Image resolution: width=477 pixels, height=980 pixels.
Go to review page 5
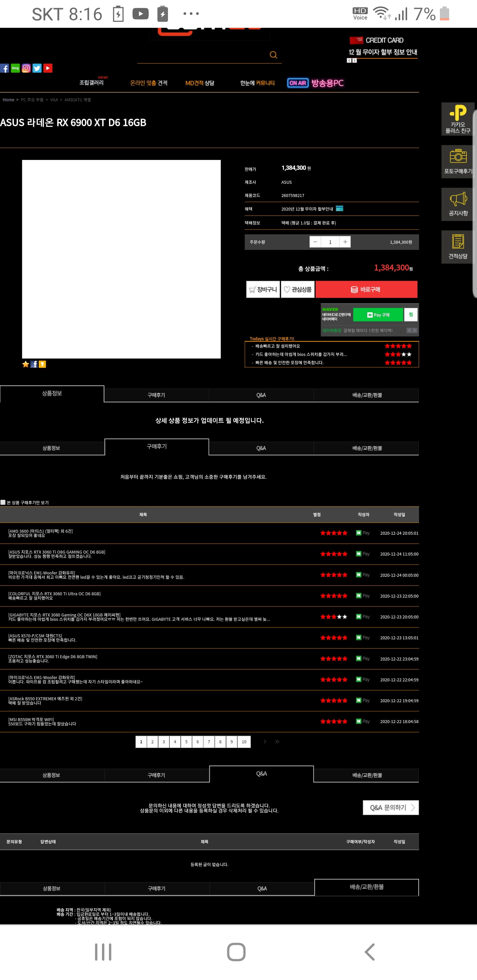186,742
